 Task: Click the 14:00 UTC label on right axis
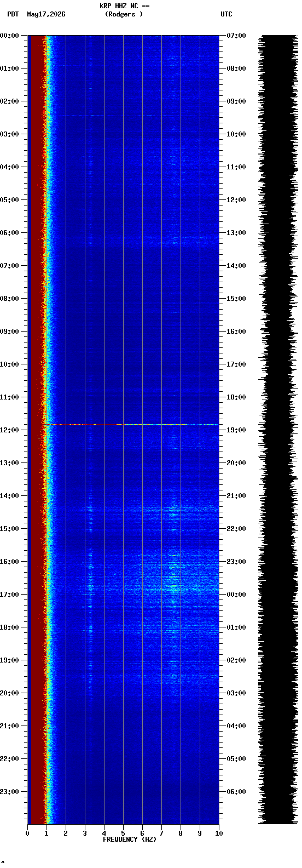click(236, 266)
